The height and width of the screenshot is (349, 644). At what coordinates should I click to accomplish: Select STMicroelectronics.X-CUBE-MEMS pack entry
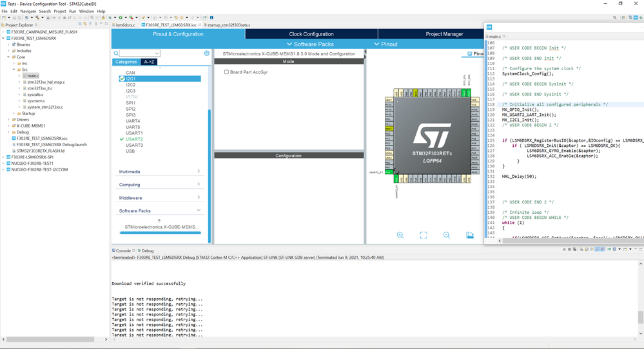161,227
